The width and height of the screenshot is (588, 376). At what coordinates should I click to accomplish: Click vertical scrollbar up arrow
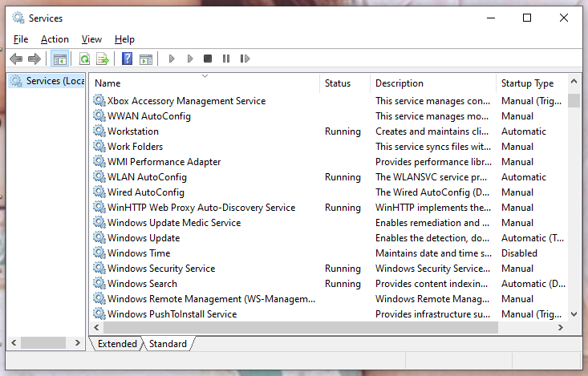coord(574,81)
